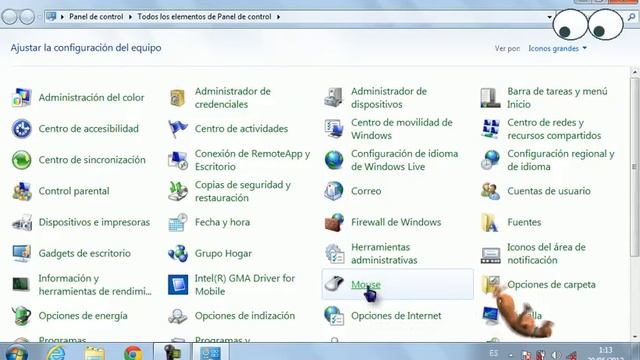This screenshot has width=640, height=360.
Task: Click Todos los elementos de Panel de control breadcrumb
Action: pos(204,17)
